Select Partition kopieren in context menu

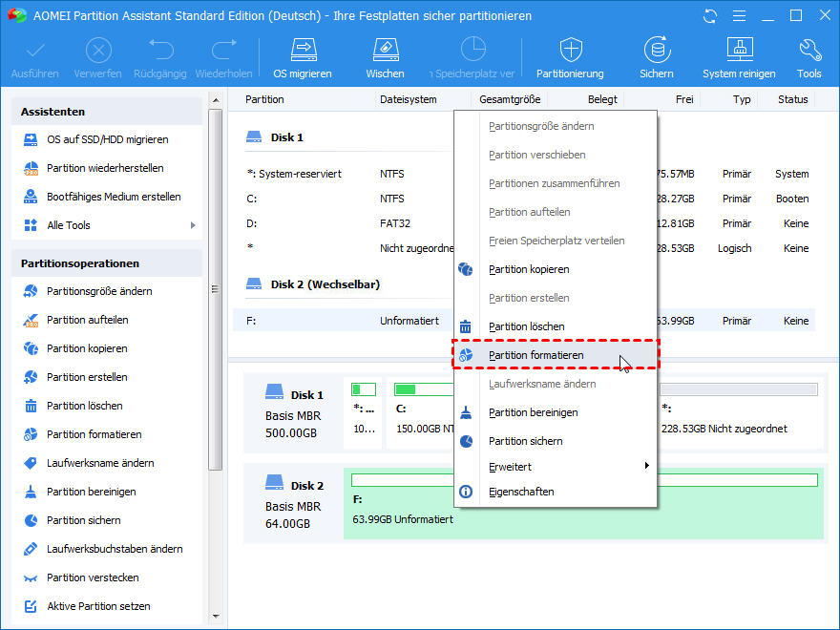528,269
